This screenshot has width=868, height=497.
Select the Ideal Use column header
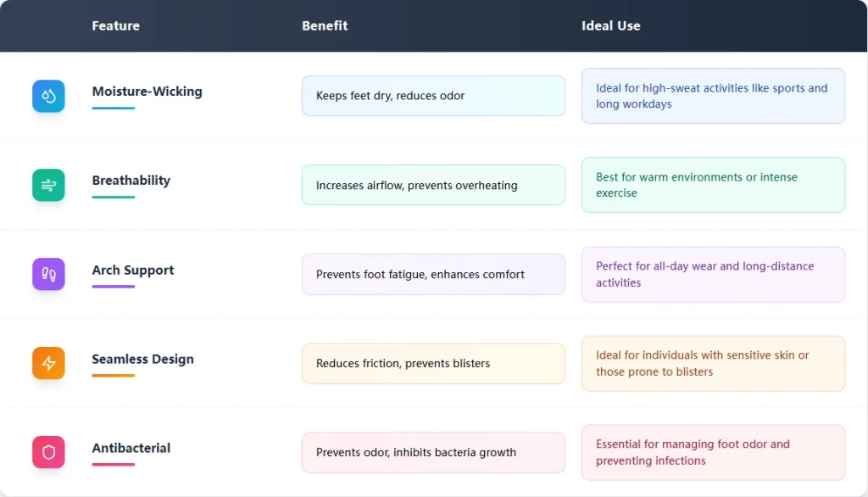[x=610, y=25]
